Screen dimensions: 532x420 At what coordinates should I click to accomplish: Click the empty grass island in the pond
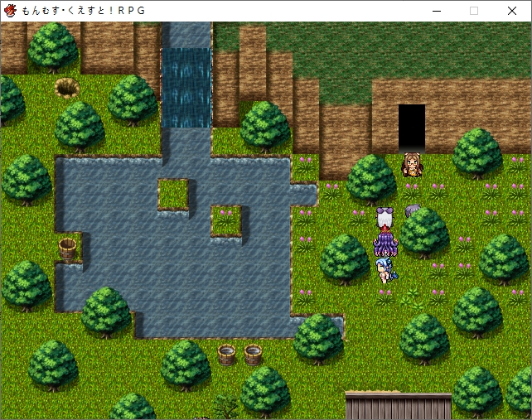[x=173, y=194]
